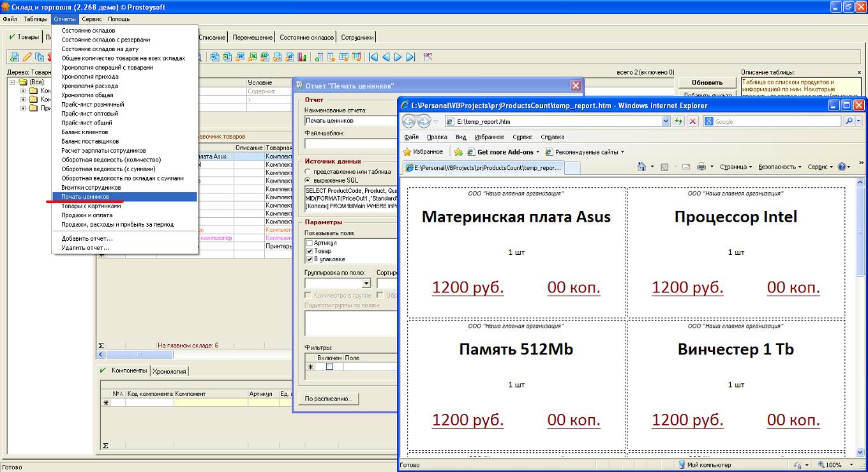Click the Обновить button
868x472 pixels.
pyautogui.click(x=707, y=82)
